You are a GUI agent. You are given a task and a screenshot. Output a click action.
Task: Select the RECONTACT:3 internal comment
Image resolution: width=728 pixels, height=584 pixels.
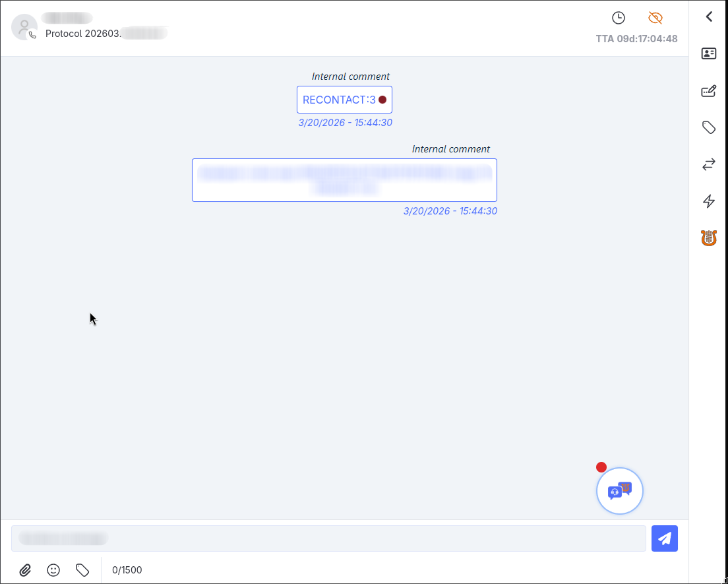[344, 100]
